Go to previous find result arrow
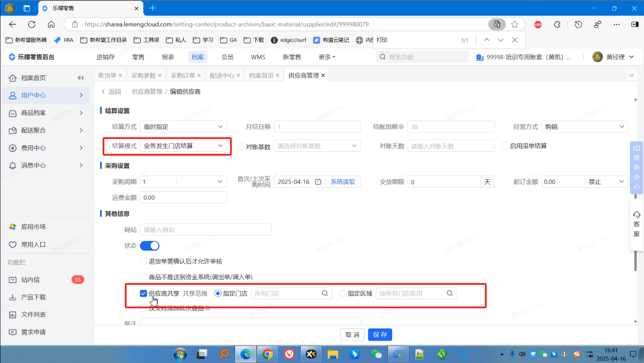The image size is (644, 363). (487, 40)
